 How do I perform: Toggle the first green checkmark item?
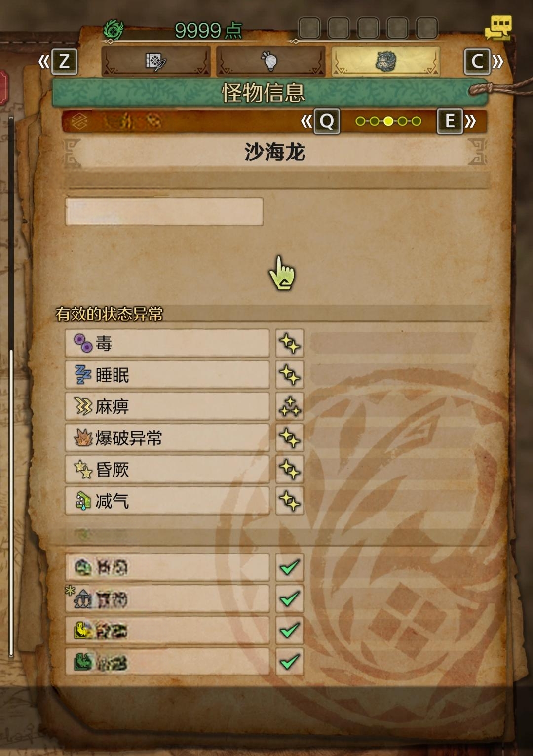tap(290, 567)
